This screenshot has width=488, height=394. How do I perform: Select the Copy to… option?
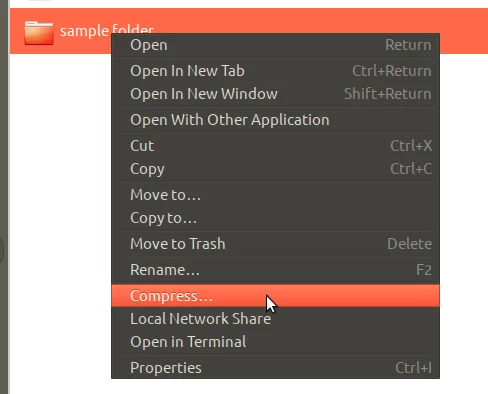[275, 218]
